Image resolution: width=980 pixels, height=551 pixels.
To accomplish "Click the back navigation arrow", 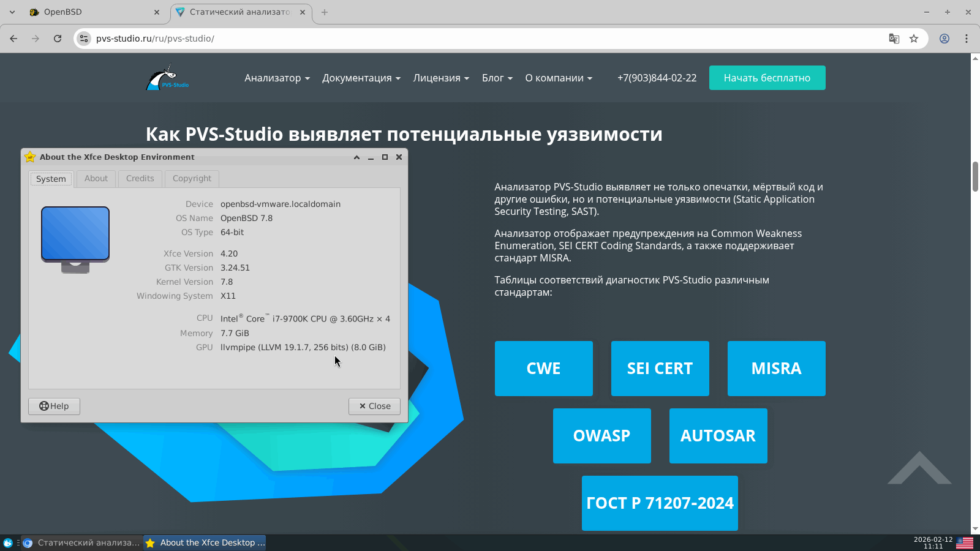I will [x=13, y=38].
